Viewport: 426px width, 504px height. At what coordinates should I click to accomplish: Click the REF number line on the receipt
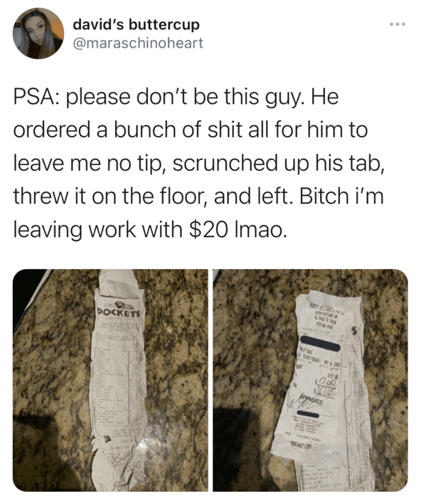tap(331, 364)
